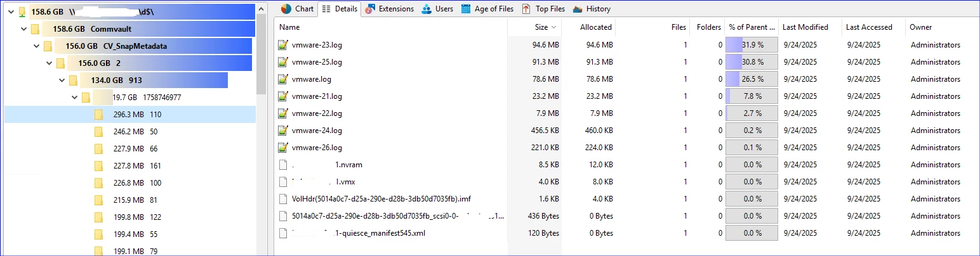Switch to Age of Files tab
980x256 pixels.
[487, 9]
